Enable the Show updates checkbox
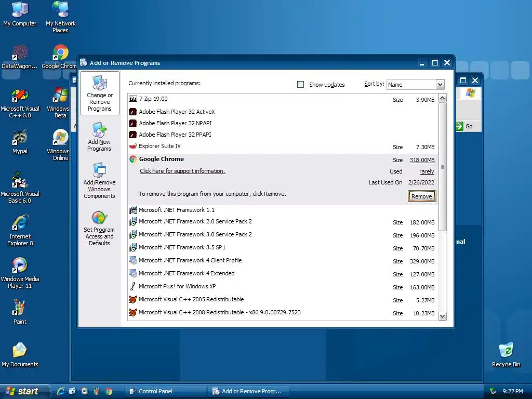532x399 pixels. pos(301,85)
